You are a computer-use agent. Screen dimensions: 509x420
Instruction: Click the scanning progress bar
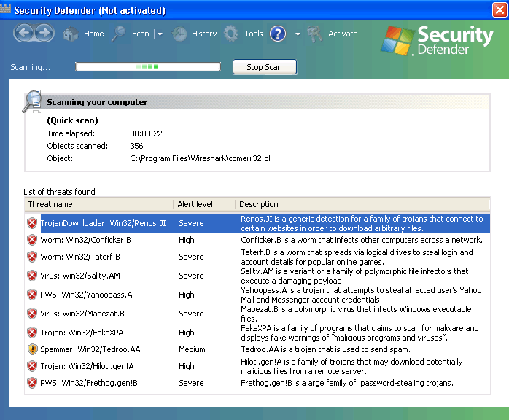tap(148, 67)
